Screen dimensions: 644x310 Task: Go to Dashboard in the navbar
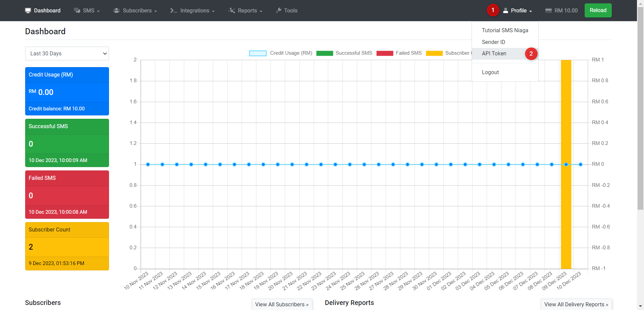click(x=43, y=10)
